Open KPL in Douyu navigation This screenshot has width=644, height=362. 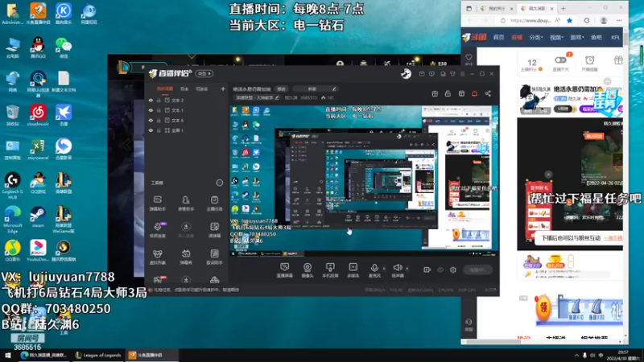[x=615, y=37]
